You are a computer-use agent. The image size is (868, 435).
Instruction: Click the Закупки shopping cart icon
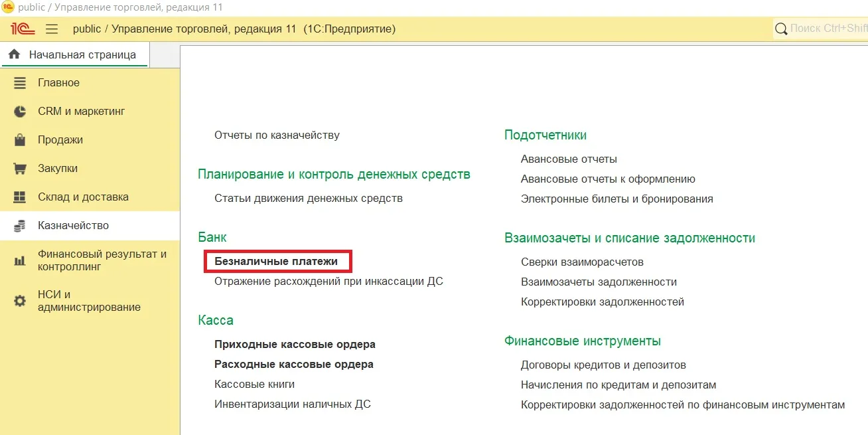click(x=20, y=169)
